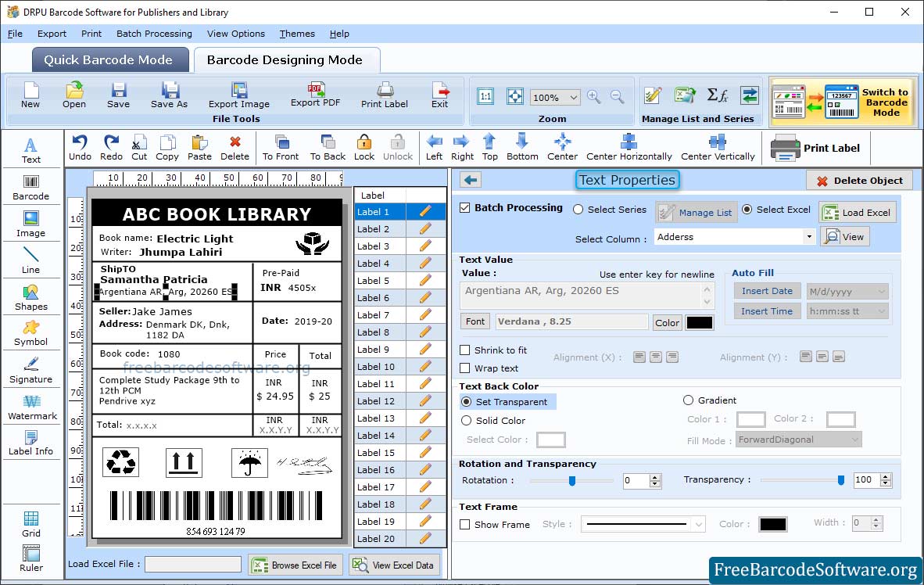The width and height of the screenshot is (924, 585).
Task: Select Gradient back color option
Action: click(x=688, y=400)
